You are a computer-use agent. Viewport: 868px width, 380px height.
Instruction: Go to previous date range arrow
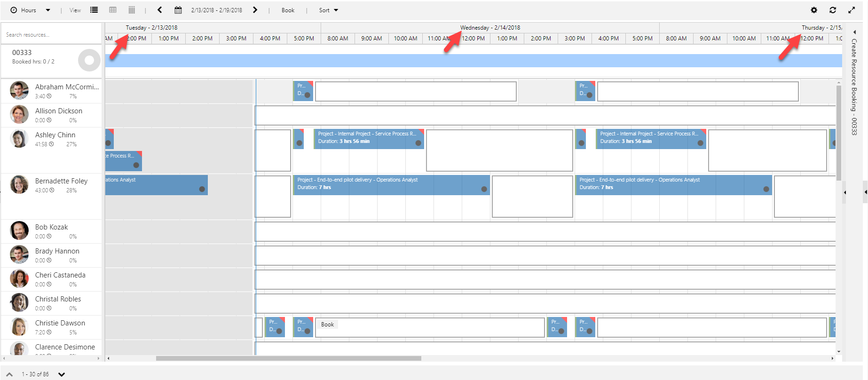pyautogui.click(x=160, y=10)
